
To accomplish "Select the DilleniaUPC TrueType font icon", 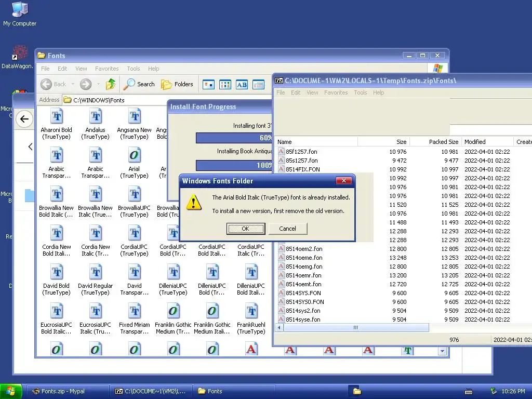I will (x=174, y=272).
